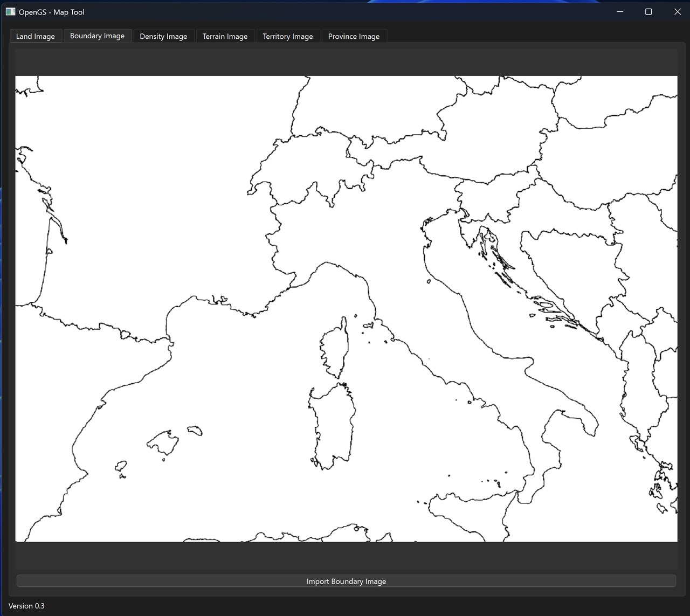Click the Version 0.3 label
Image resolution: width=690 pixels, height=616 pixels.
(x=26, y=606)
